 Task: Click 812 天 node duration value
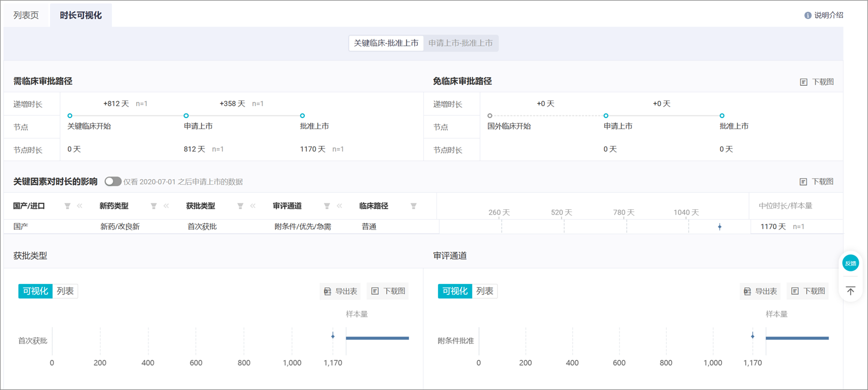[x=194, y=149]
